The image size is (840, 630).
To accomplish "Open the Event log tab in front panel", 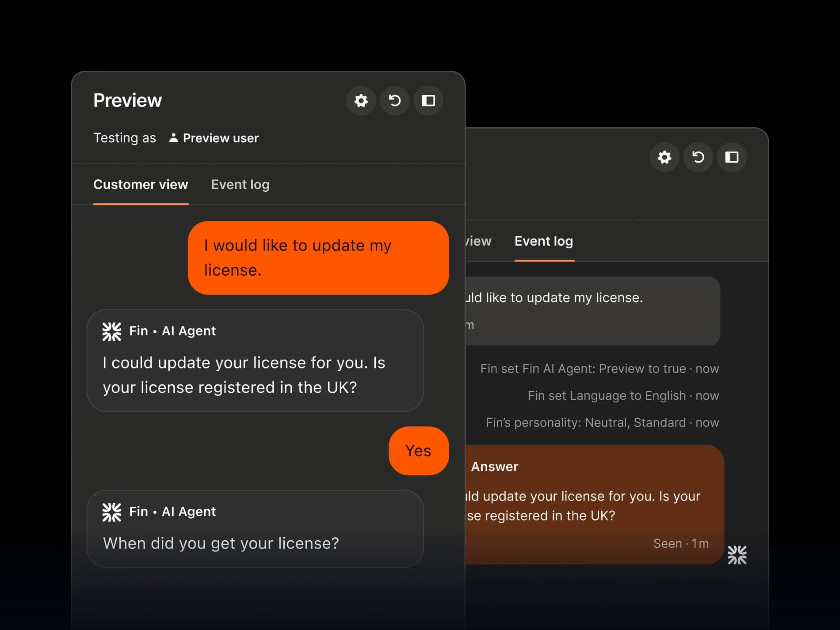I will [240, 185].
